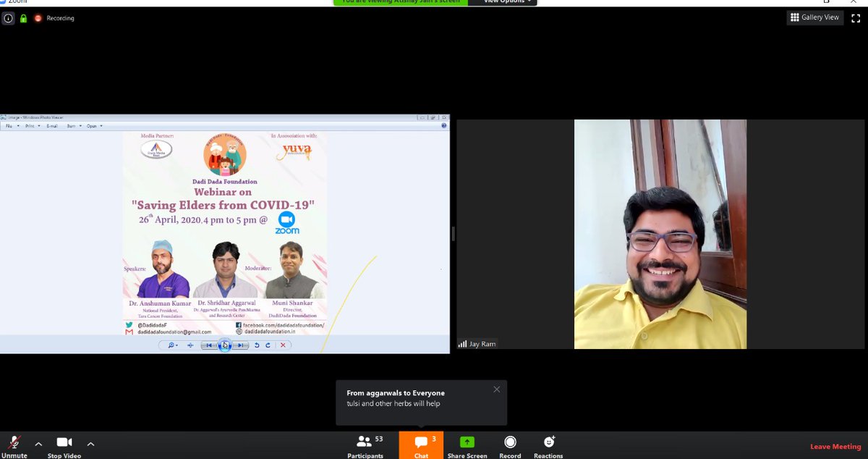Rotate image clockwise

pos(268,345)
